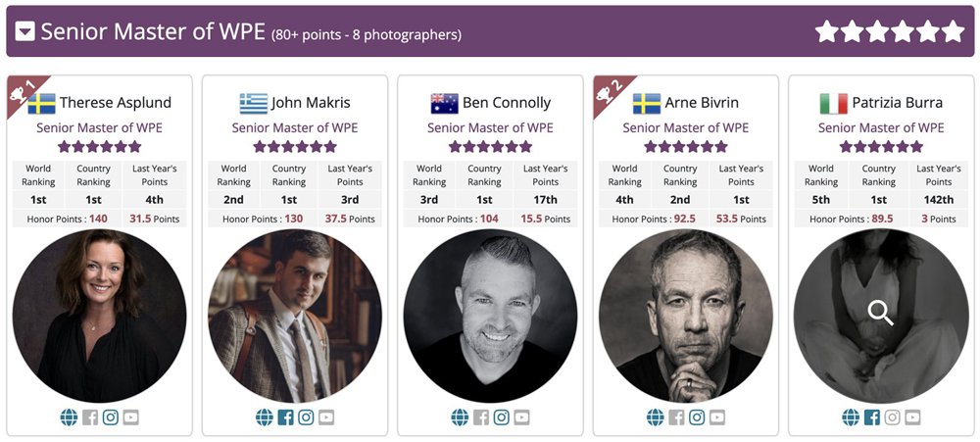Open Therese Asplund's profile name link

point(115,103)
